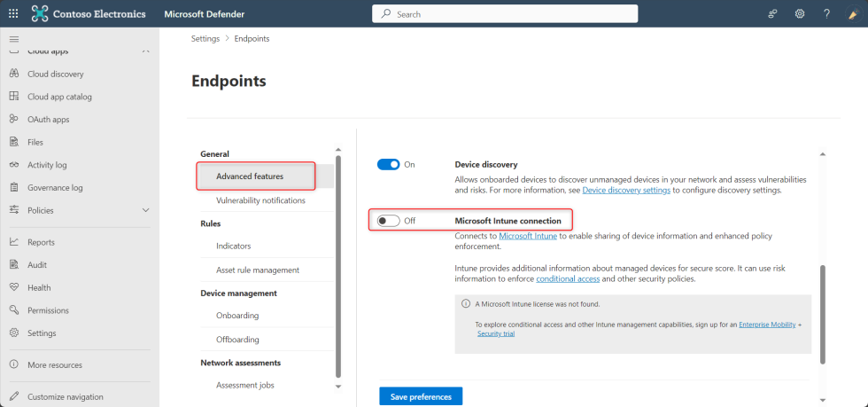Open the help question mark icon
The image size is (868, 407).
pyautogui.click(x=826, y=14)
